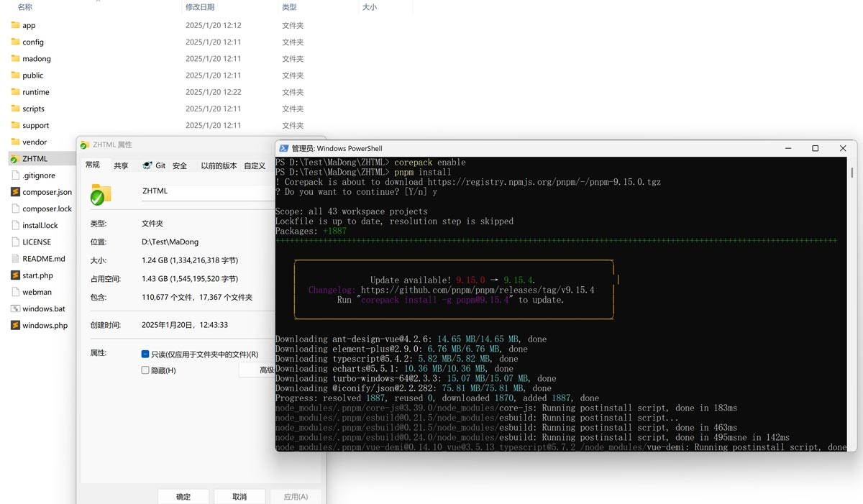Viewport: 863px width, 504px height.
Task: Select the vendor folder icon
Action: tap(16, 142)
